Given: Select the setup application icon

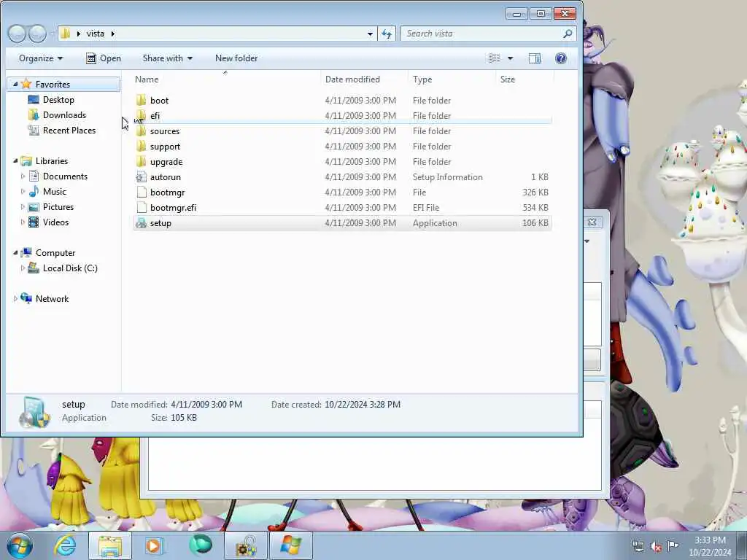Looking at the screenshot, I should coord(141,223).
